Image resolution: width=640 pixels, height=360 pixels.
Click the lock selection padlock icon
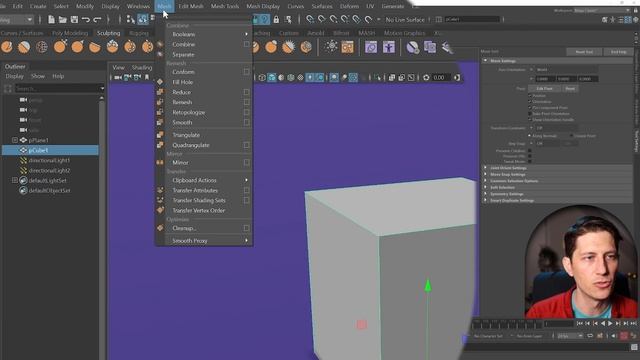point(276,19)
